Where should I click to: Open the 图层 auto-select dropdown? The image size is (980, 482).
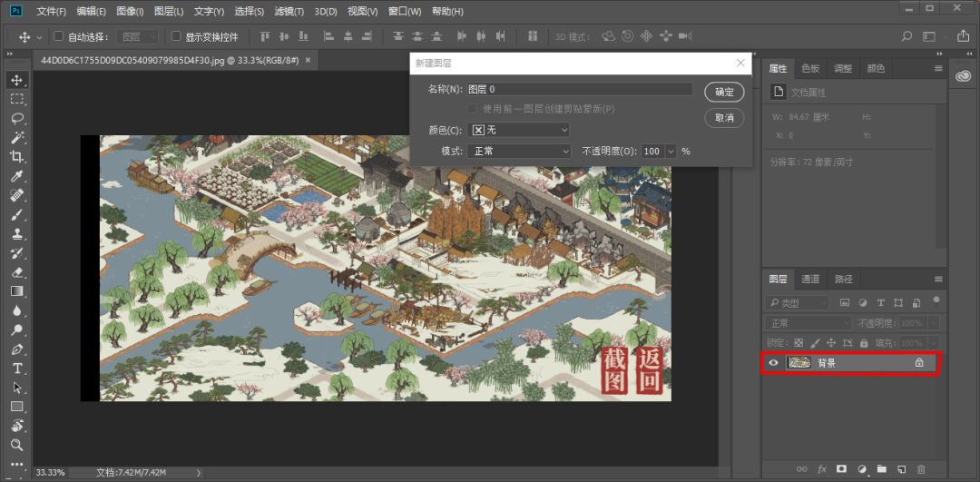138,37
